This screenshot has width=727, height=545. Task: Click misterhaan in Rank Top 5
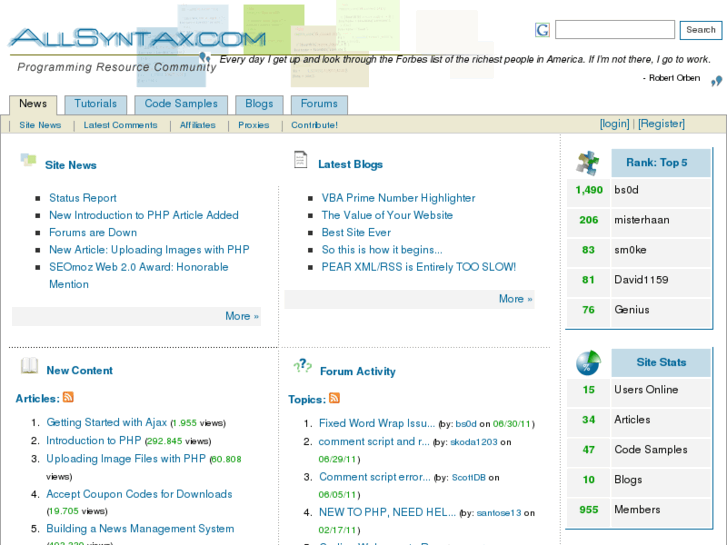coord(642,220)
